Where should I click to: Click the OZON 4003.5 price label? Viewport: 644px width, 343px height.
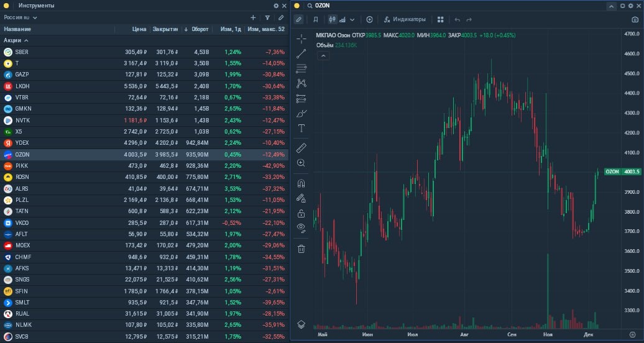[x=623, y=171]
